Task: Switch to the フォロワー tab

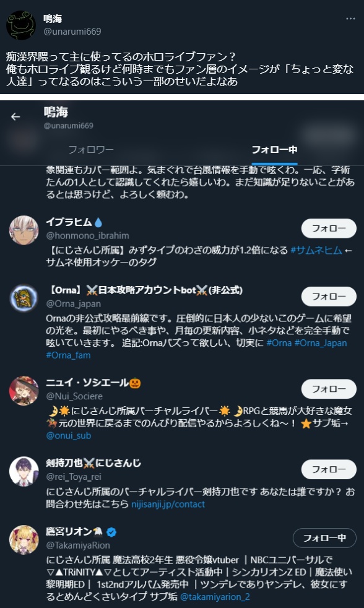Action: 91,150
